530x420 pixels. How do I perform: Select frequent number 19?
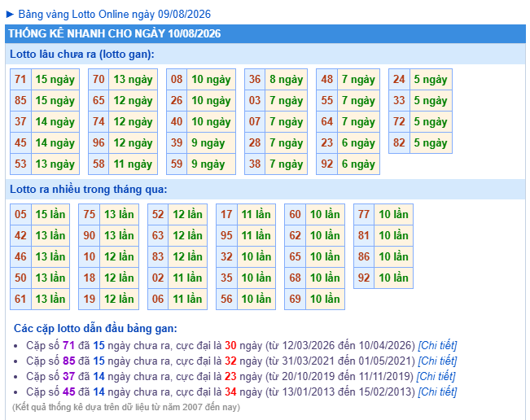click(90, 299)
